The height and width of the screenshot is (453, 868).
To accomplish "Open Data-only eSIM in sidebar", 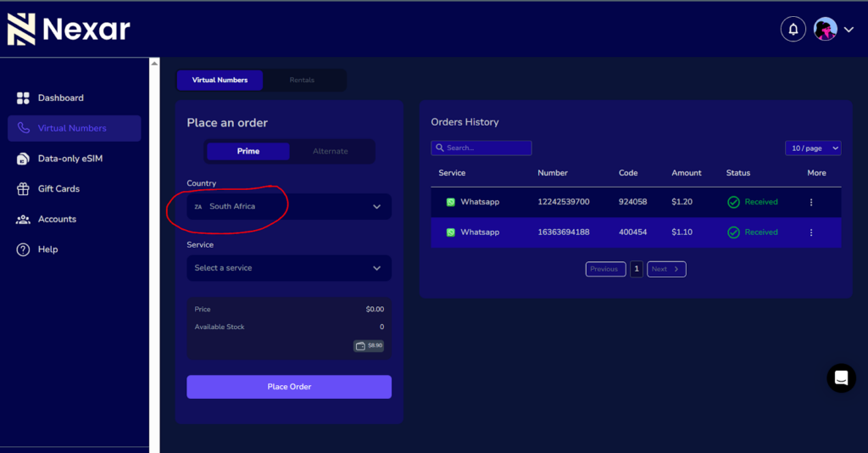I will pyautogui.click(x=70, y=159).
